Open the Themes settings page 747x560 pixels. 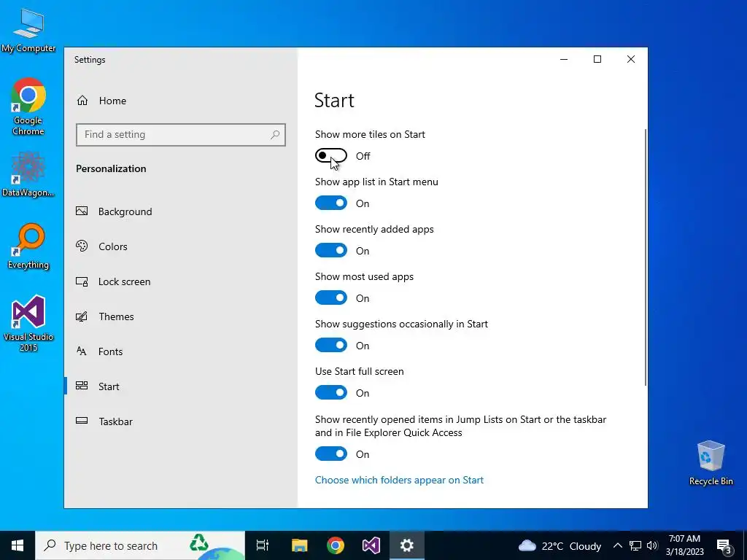pyautogui.click(x=181, y=316)
